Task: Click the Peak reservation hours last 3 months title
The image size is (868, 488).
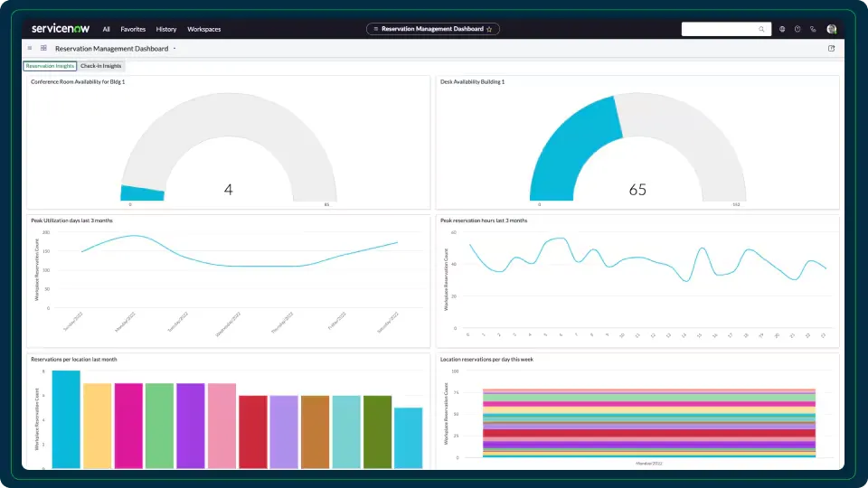Action: [x=484, y=221]
